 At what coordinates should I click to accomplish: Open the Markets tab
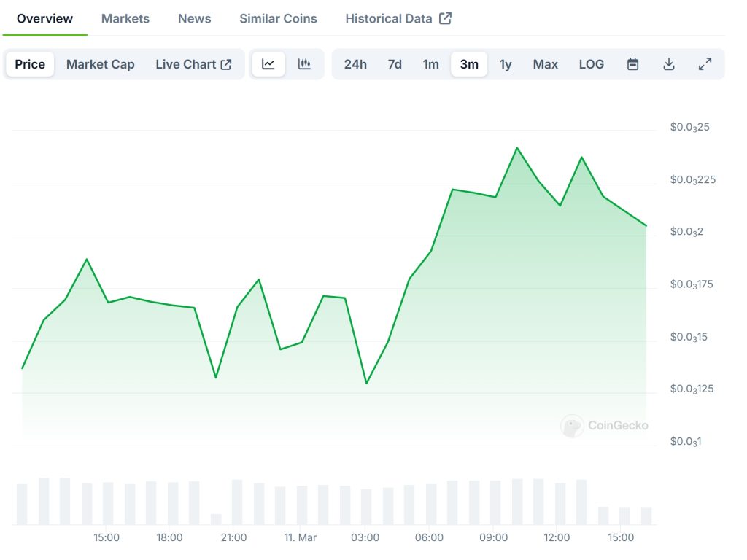point(125,18)
